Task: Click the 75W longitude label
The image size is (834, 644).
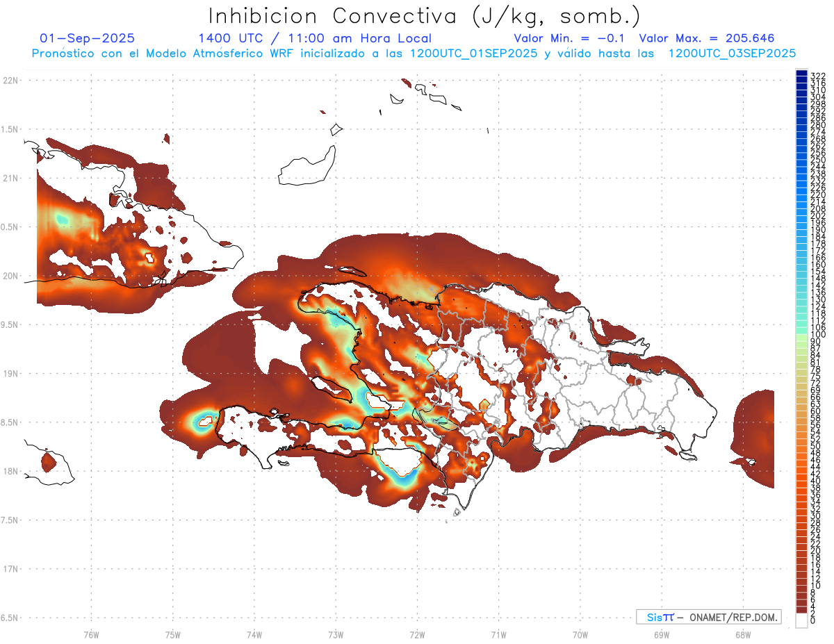Action: (x=172, y=634)
